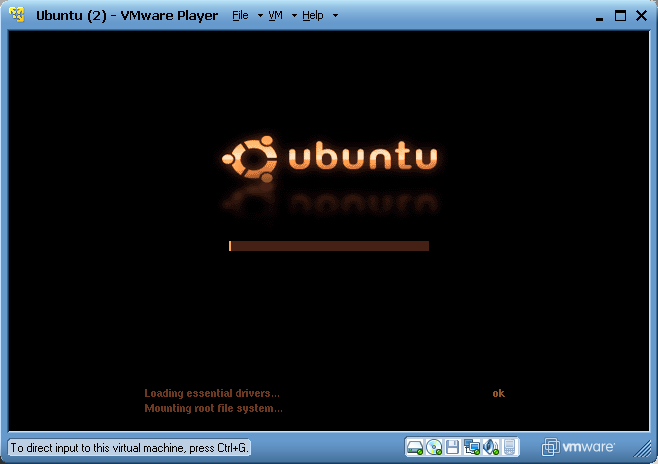Viewport: 658px width, 464px height.
Task: Click the sound card speaker icon
Action: (491, 447)
